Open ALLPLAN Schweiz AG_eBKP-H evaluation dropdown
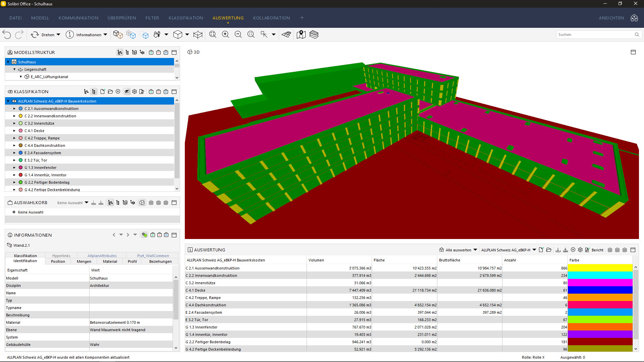This screenshot has width=644, height=362. coord(534,250)
